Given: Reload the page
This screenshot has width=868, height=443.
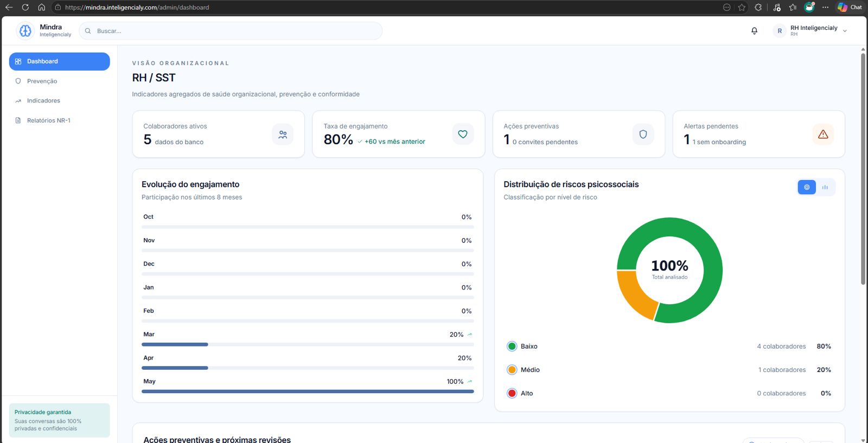Looking at the screenshot, I should coord(25,7).
